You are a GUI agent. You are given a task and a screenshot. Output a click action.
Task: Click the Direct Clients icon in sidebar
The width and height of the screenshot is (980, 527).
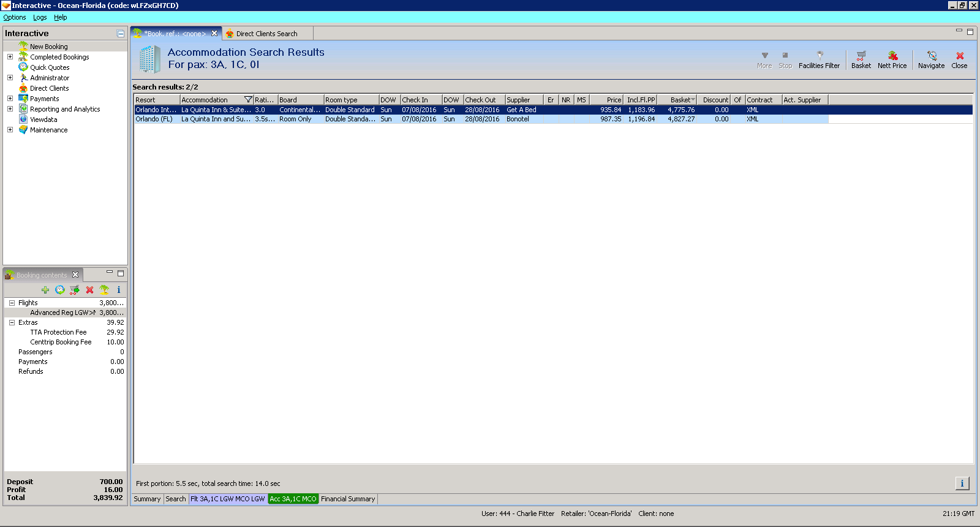point(23,88)
